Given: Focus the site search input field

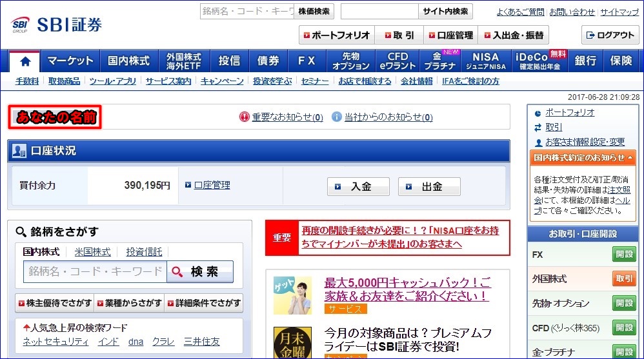Looking at the screenshot, I should [379, 12].
